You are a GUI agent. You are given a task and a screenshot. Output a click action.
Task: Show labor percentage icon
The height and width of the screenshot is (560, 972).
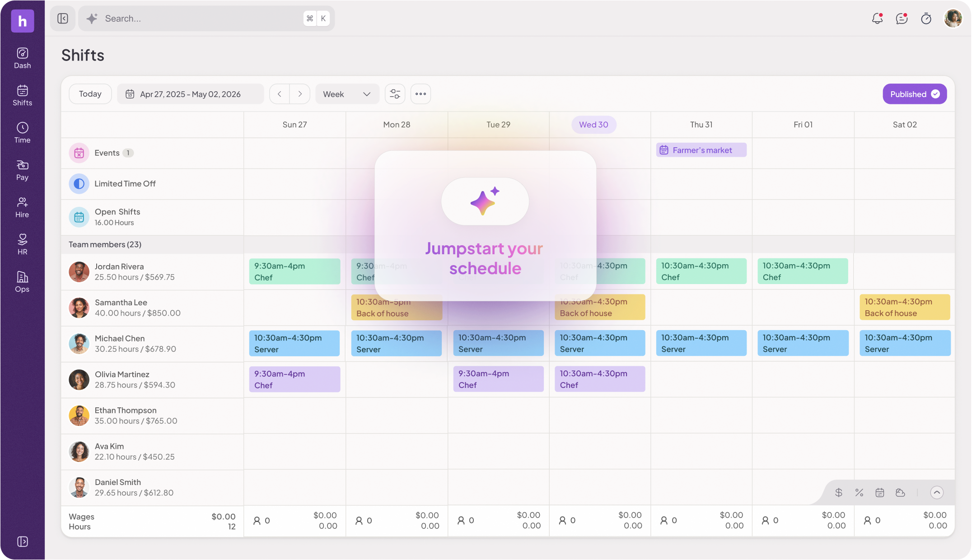859,493
